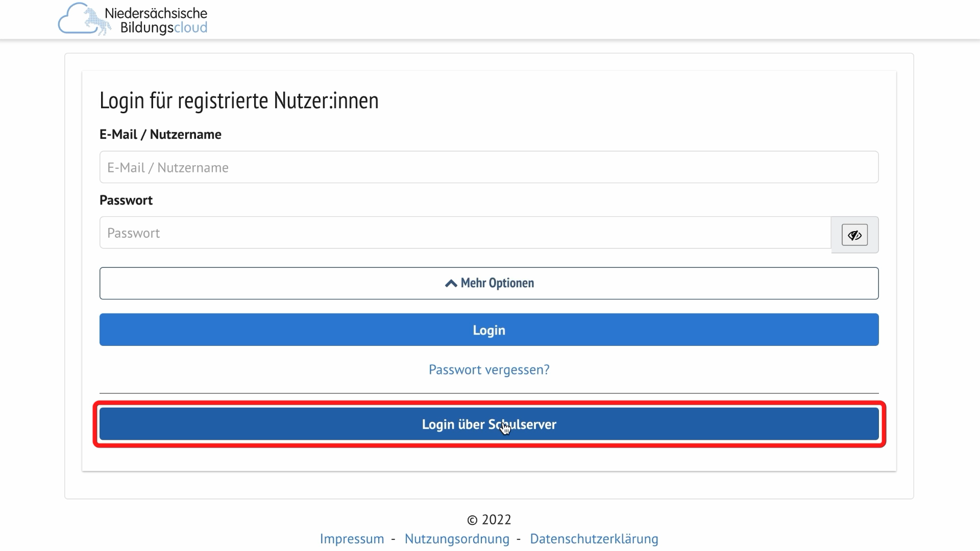The width and height of the screenshot is (980, 551).
Task: Click the chevron-up arrow beside Mehr Optionen
Action: tap(451, 283)
